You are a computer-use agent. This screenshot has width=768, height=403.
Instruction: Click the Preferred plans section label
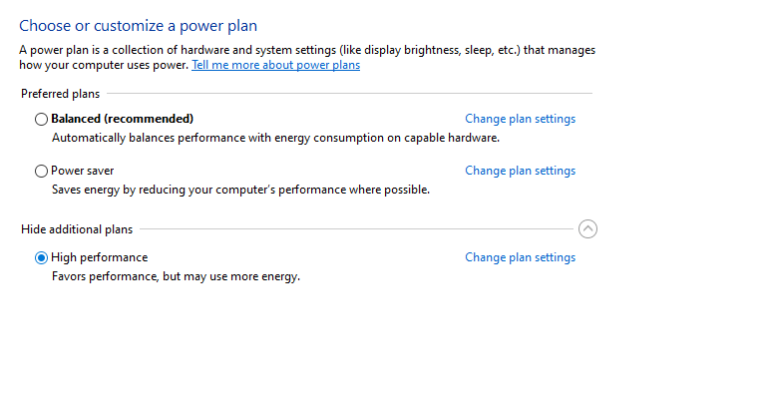tap(60, 94)
